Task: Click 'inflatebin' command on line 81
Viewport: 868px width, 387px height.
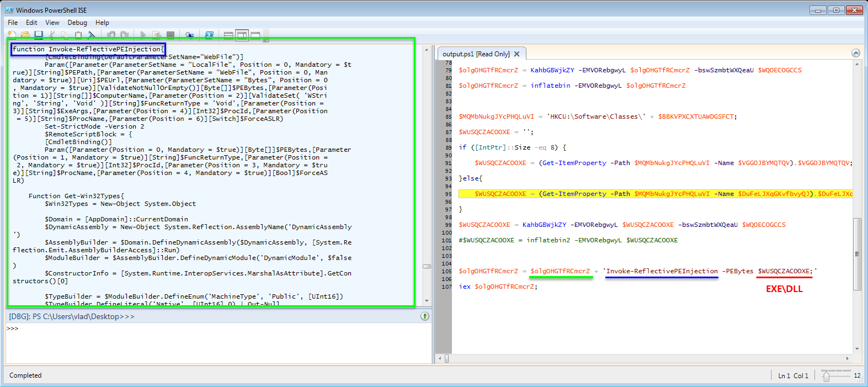Action: click(550, 86)
